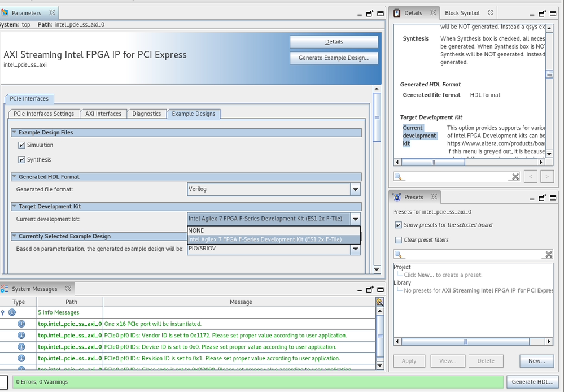Click info icon for Device ID message
The width and height of the screenshot is (564, 392).
click(x=21, y=347)
